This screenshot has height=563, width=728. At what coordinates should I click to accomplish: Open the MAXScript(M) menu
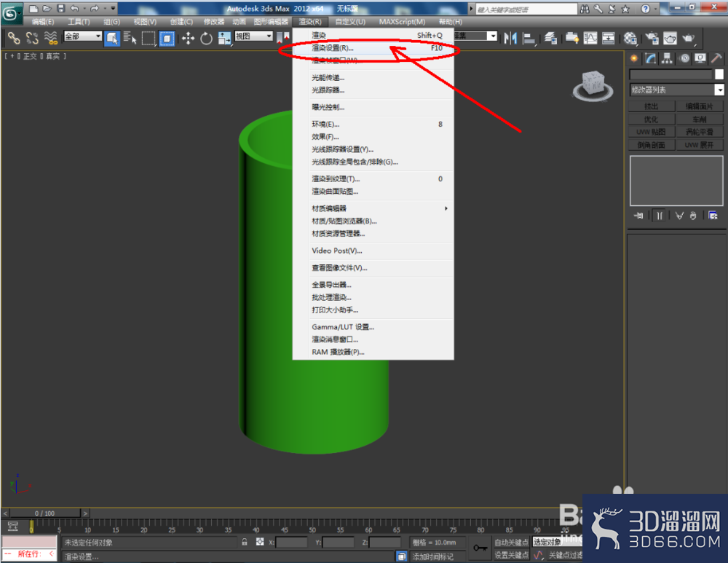coord(402,22)
